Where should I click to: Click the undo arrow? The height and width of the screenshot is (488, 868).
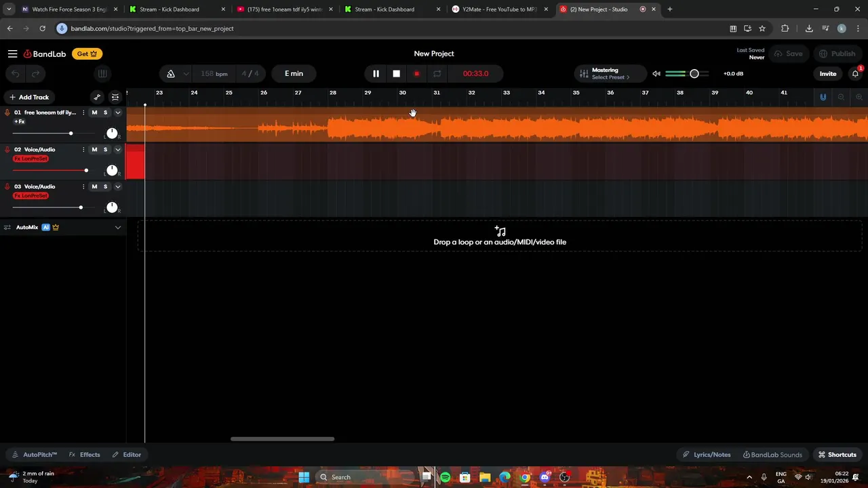tap(16, 73)
